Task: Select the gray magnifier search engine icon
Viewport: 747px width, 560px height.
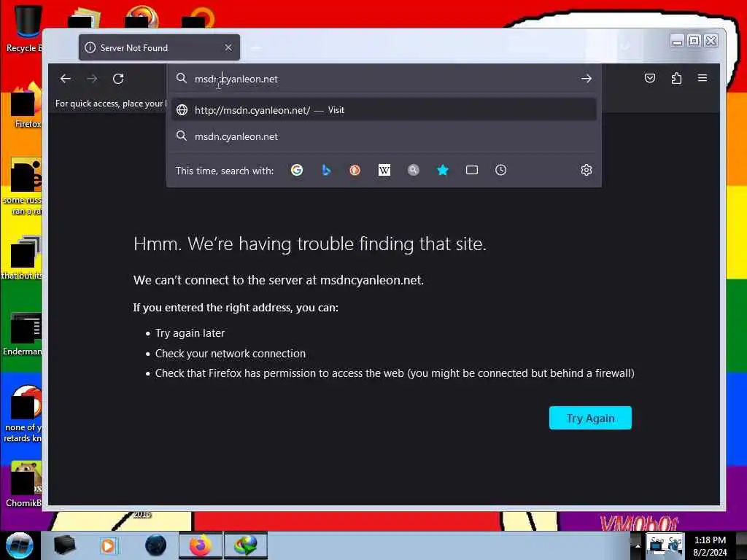Action: (414, 170)
